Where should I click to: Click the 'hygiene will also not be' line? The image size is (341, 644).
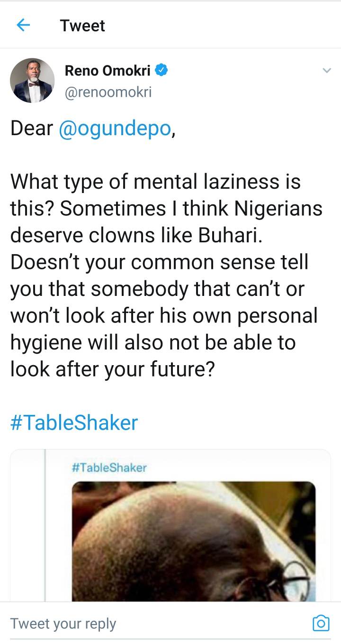point(153,343)
